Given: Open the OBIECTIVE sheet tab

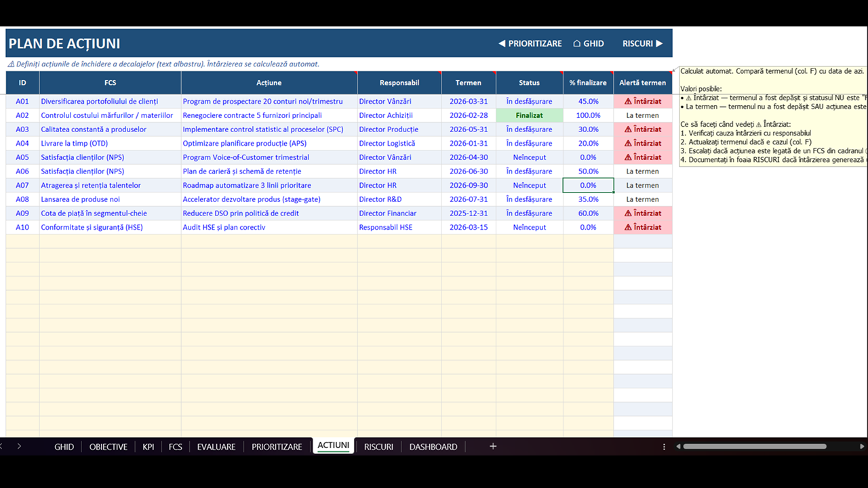Looking at the screenshot, I should tap(108, 447).
